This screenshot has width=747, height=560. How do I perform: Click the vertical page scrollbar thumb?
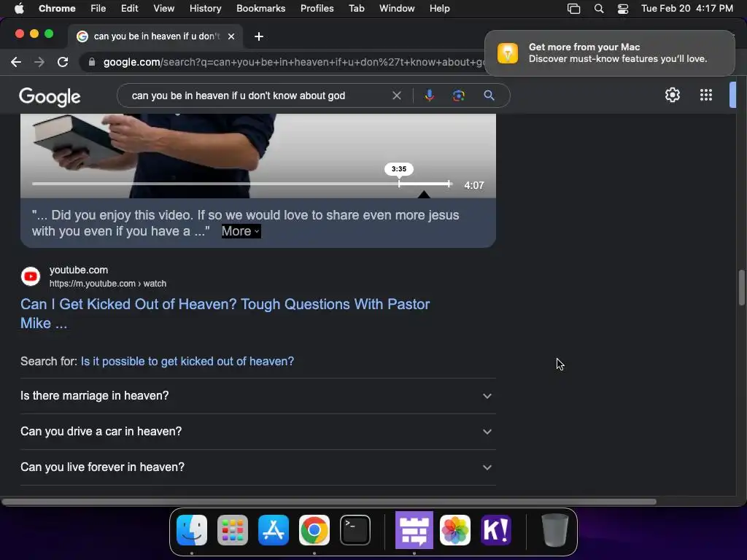coord(741,287)
